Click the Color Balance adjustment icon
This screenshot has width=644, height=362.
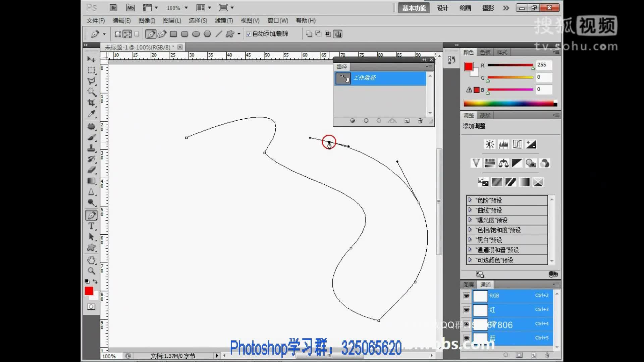(x=503, y=163)
